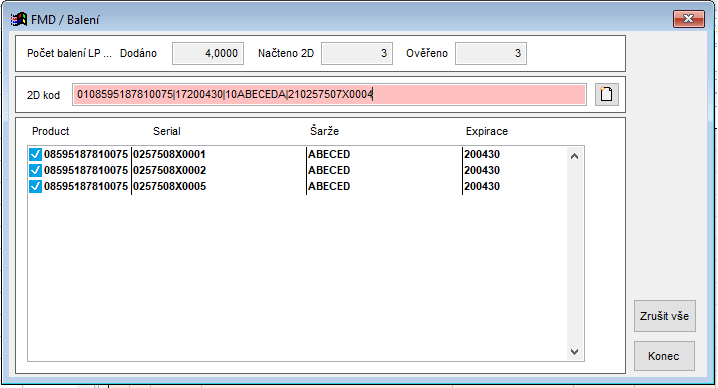Uncheck the row with serial 0257508X0005
718x388 pixels.
pyautogui.click(x=35, y=186)
